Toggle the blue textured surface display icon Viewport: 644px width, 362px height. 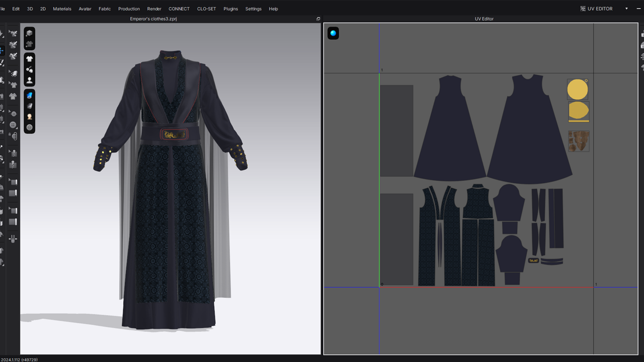[29, 95]
